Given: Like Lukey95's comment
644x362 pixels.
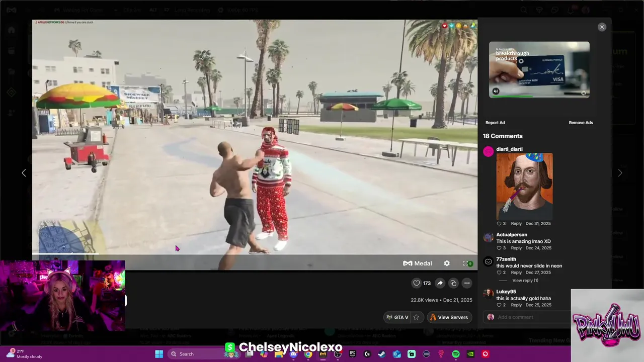Looking at the screenshot, I should coord(500,305).
